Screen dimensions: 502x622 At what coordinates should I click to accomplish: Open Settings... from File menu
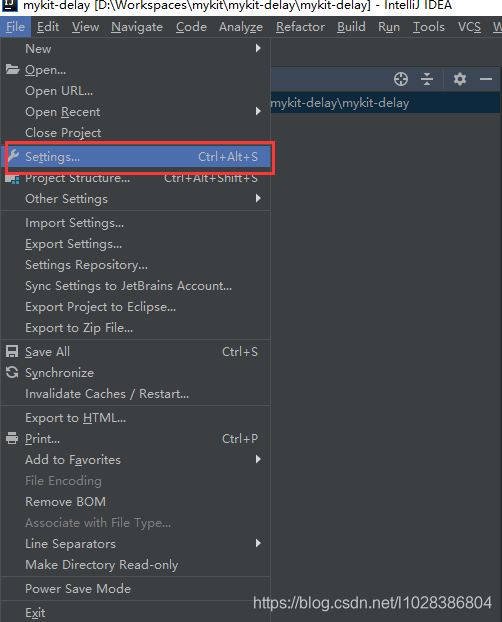(136, 157)
